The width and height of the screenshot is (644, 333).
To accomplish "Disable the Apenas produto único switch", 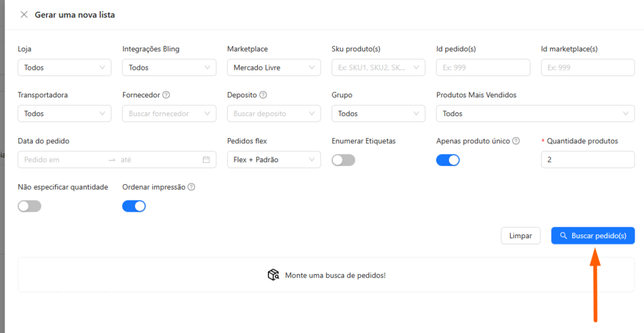I will (x=448, y=160).
